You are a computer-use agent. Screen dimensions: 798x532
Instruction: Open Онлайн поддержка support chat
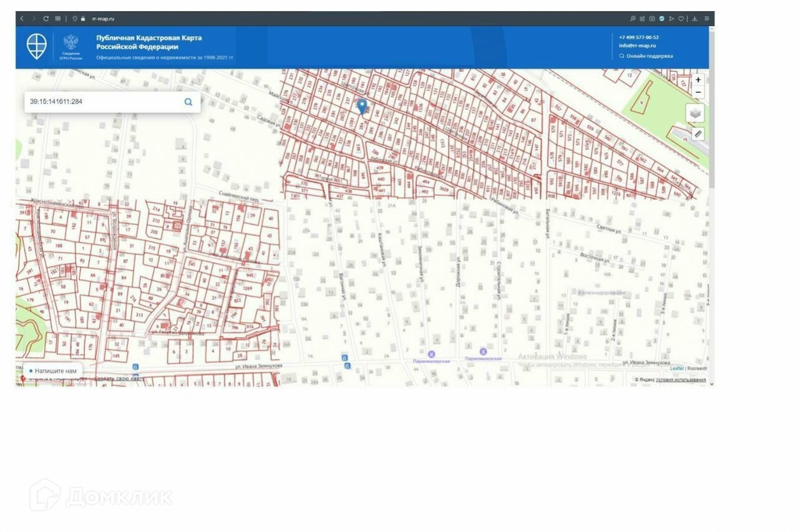[646, 56]
